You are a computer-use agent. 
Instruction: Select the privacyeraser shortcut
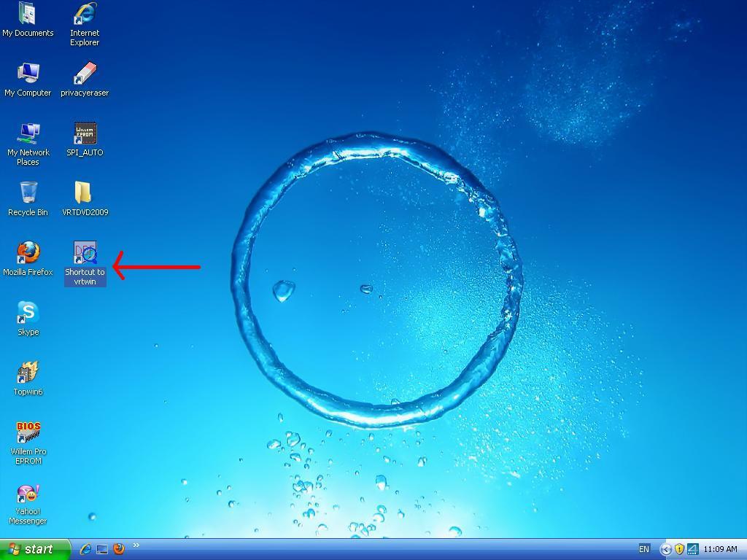[x=85, y=74]
